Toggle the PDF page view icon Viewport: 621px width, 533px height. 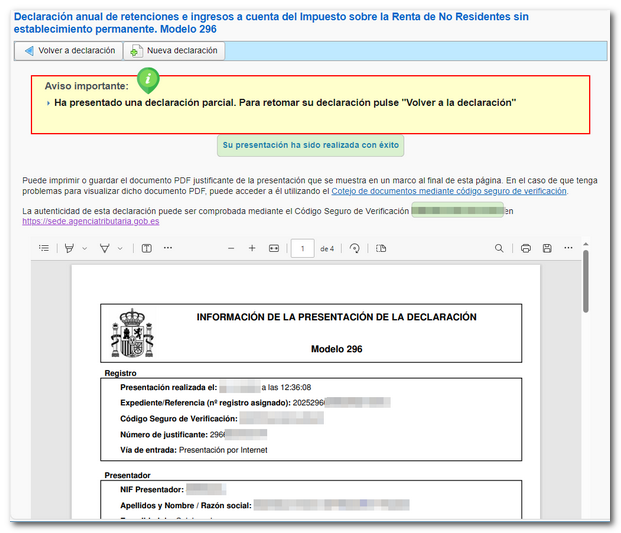[x=146, y=248]
